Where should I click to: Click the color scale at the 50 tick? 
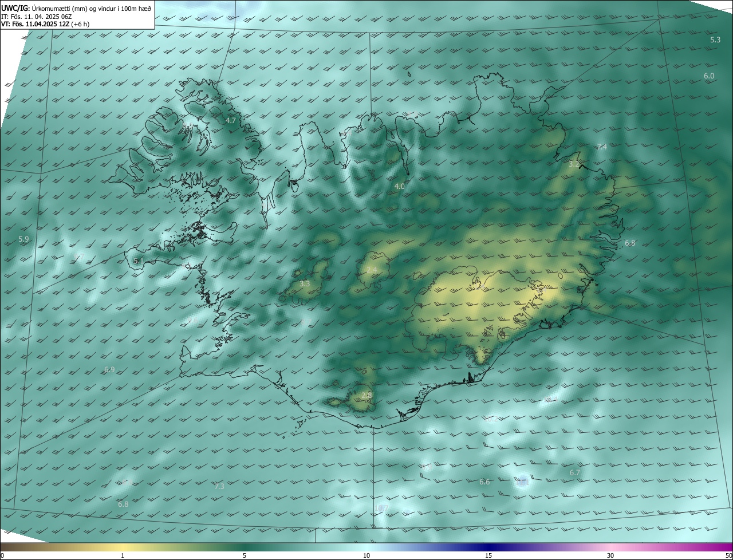point(728,555)
